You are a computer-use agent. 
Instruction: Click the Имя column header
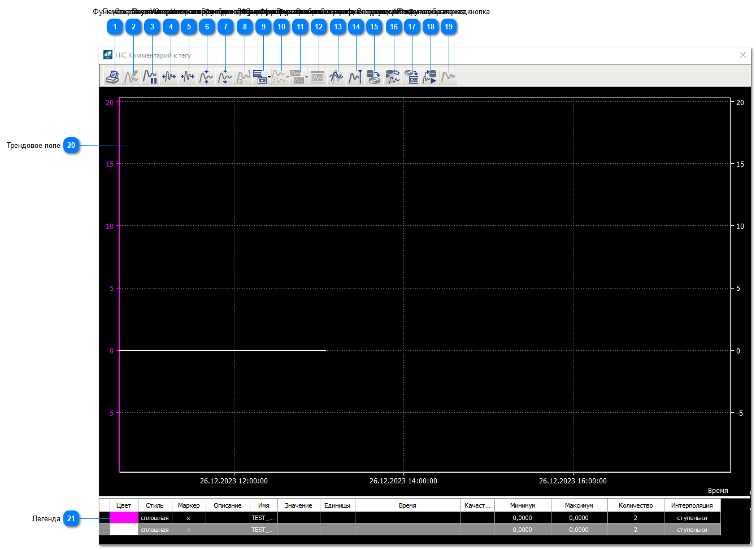click(x=263, y=505)
